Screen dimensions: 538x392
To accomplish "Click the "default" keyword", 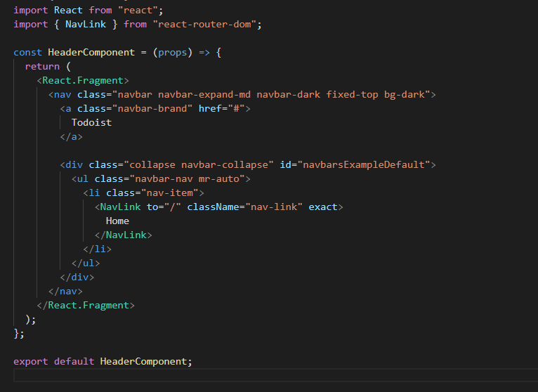I will pos(74,362).
